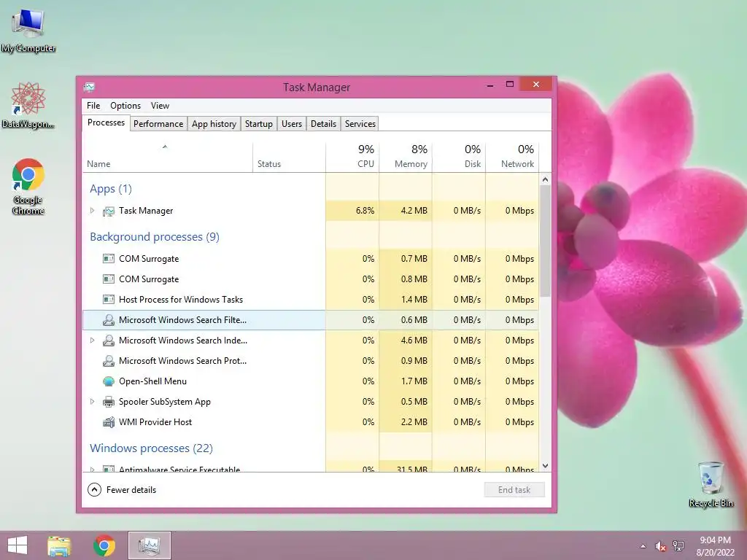Open the View menu

(x=160, y=106)
